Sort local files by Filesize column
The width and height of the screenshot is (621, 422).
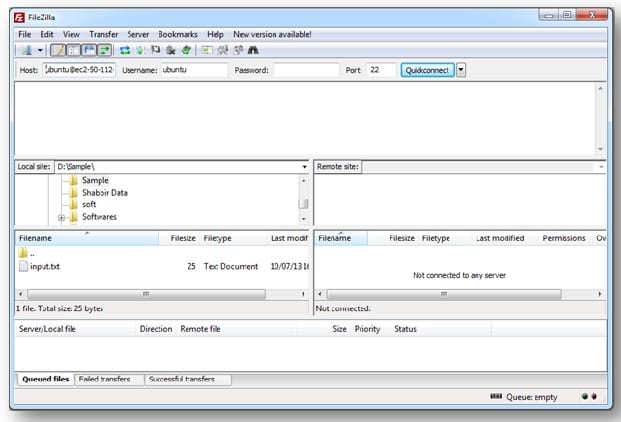(x=179, y=238)
